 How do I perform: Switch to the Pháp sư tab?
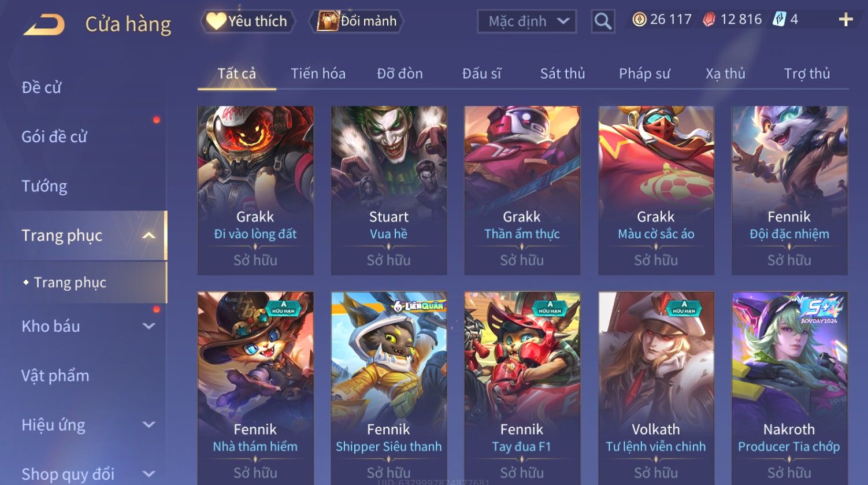644,73
